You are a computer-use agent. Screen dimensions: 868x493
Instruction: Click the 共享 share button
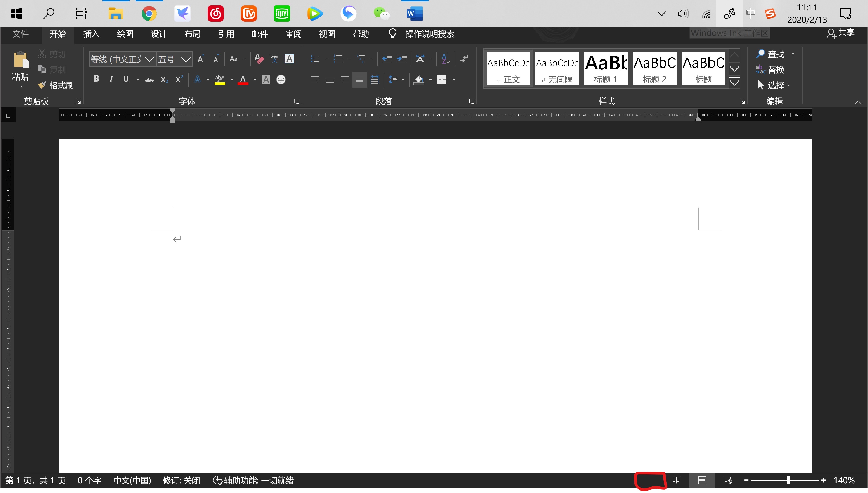tap(841, 33)
